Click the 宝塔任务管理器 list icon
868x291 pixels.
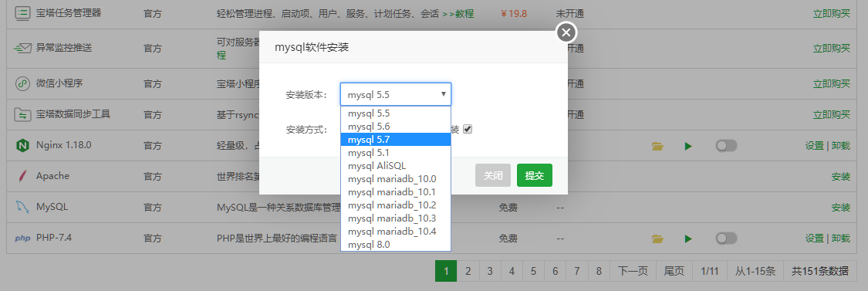(22, 13)
